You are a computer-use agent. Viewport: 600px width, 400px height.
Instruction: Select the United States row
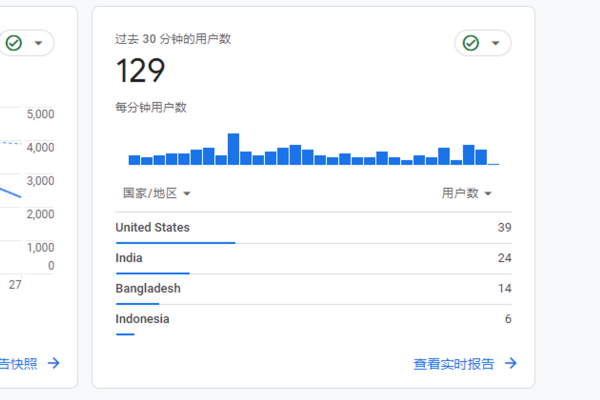313,228
